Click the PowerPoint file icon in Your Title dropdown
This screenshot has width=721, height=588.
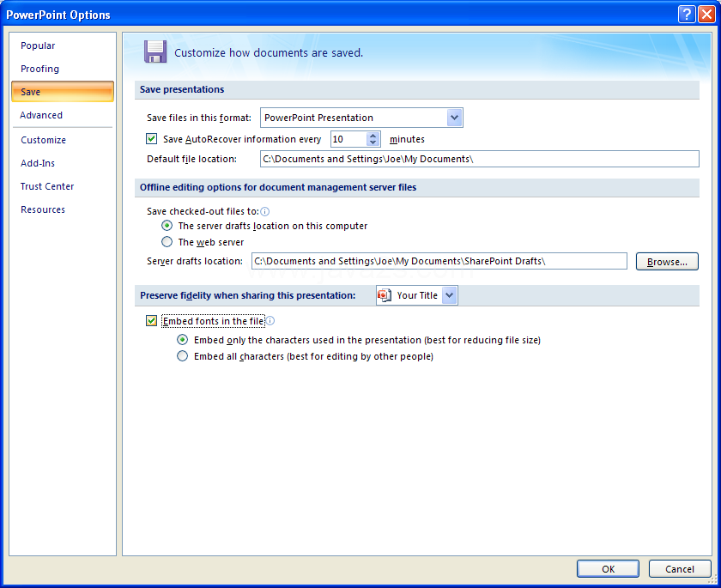tap(385, 295)
